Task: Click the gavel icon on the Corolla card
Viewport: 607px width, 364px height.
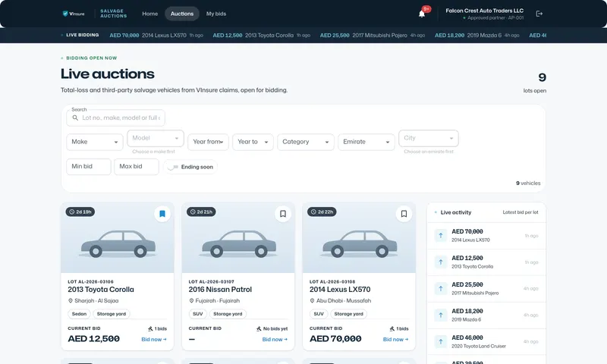Action: tap(150, 328)
